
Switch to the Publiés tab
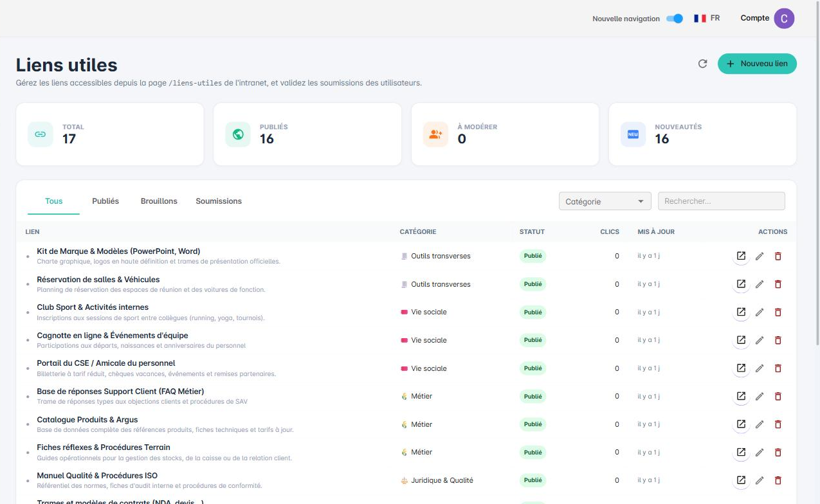[105, 201]
